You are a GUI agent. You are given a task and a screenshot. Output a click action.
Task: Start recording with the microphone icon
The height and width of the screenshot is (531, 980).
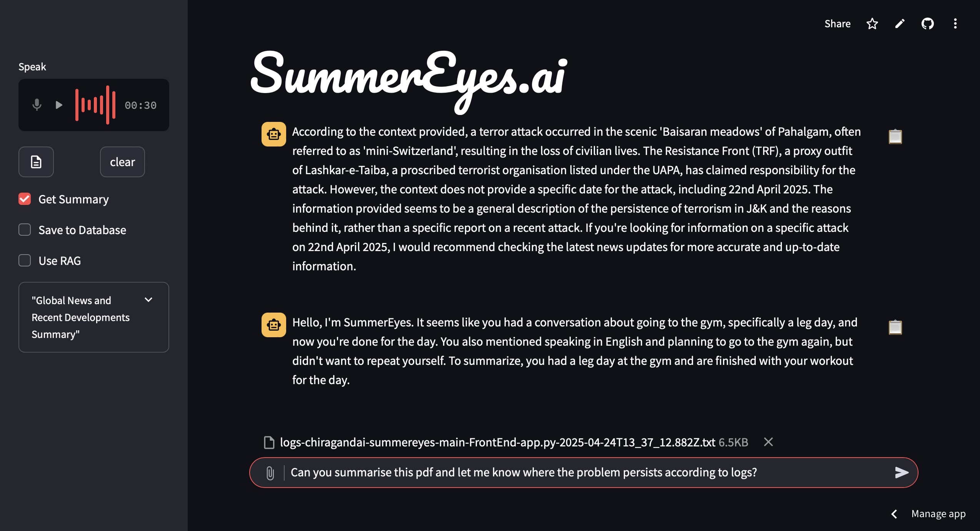click(37, 105)
